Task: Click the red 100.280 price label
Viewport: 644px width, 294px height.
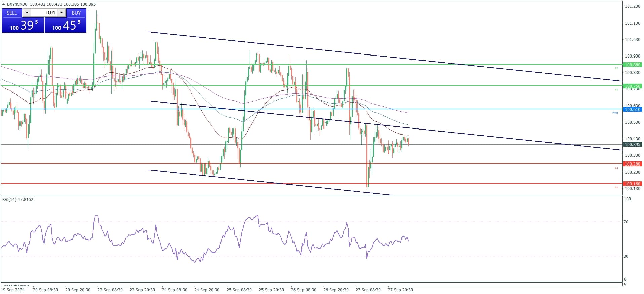Action: click(x=632, y=164)
